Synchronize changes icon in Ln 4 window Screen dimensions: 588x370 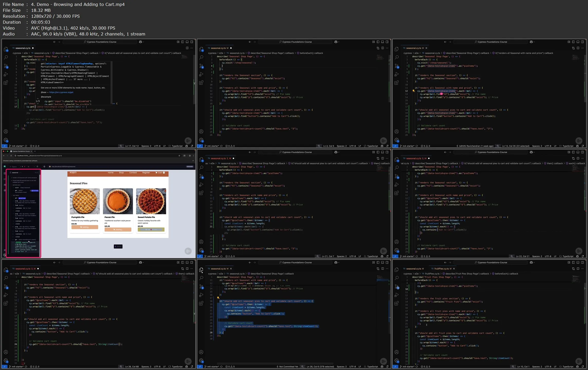tap(221, 146)
